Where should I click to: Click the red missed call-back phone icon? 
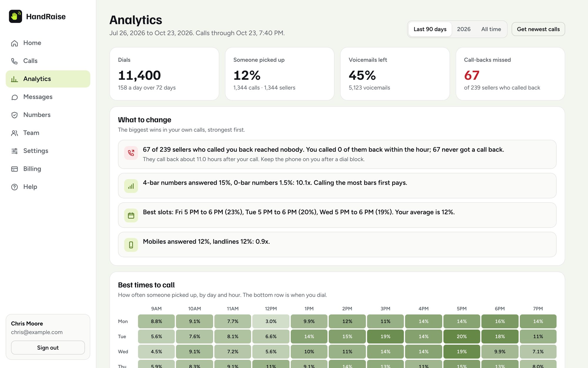131,153
